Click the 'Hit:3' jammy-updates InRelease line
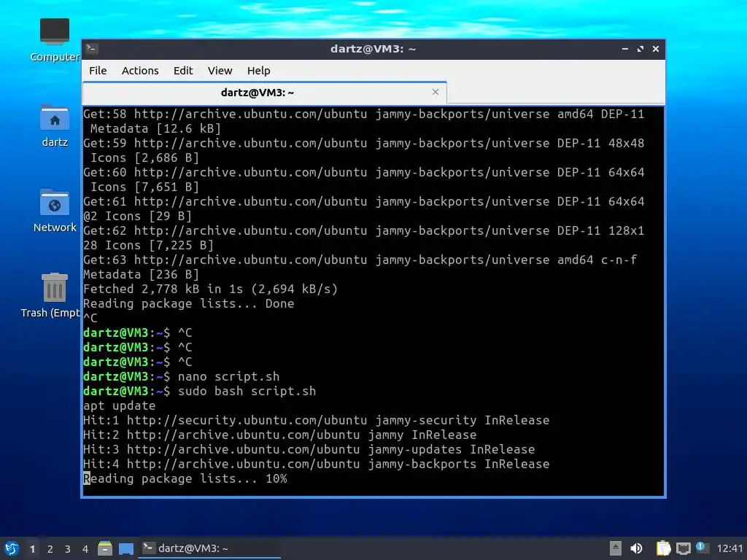747x560 pixels. pyautogui.click(x=309, y=449)
